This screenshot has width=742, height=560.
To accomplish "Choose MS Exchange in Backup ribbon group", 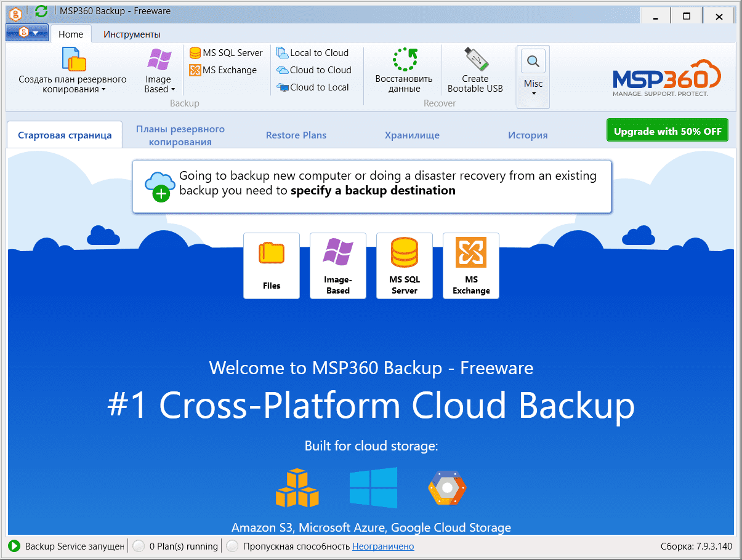I will click(223, 70).
